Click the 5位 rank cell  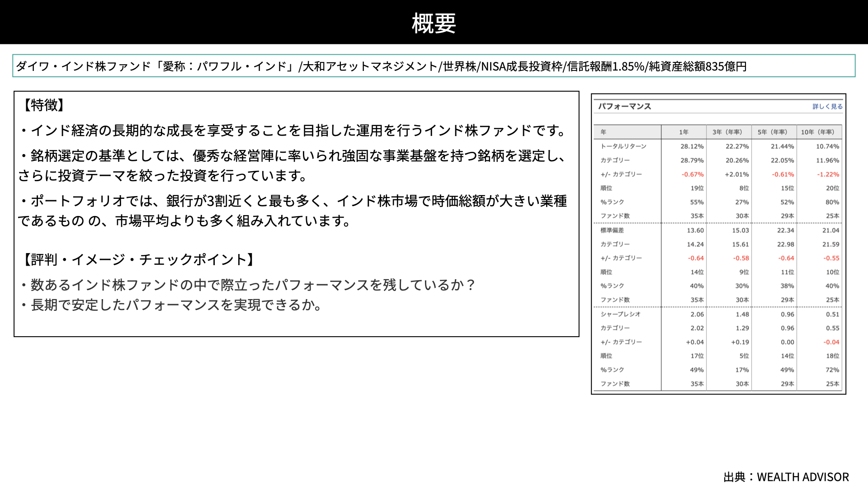[745, 356]
